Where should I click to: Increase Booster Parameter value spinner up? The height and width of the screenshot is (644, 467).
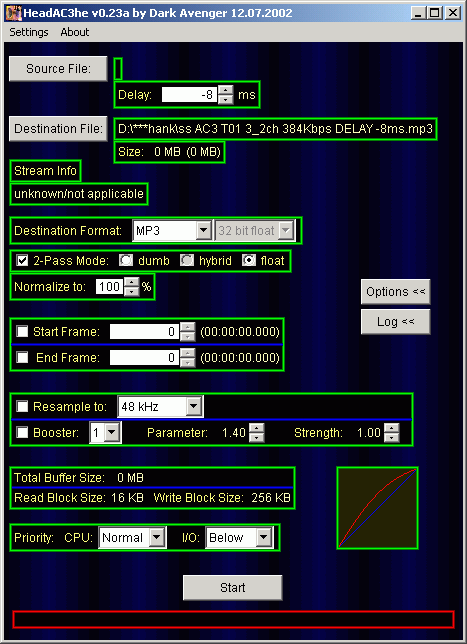pos(257,428)
